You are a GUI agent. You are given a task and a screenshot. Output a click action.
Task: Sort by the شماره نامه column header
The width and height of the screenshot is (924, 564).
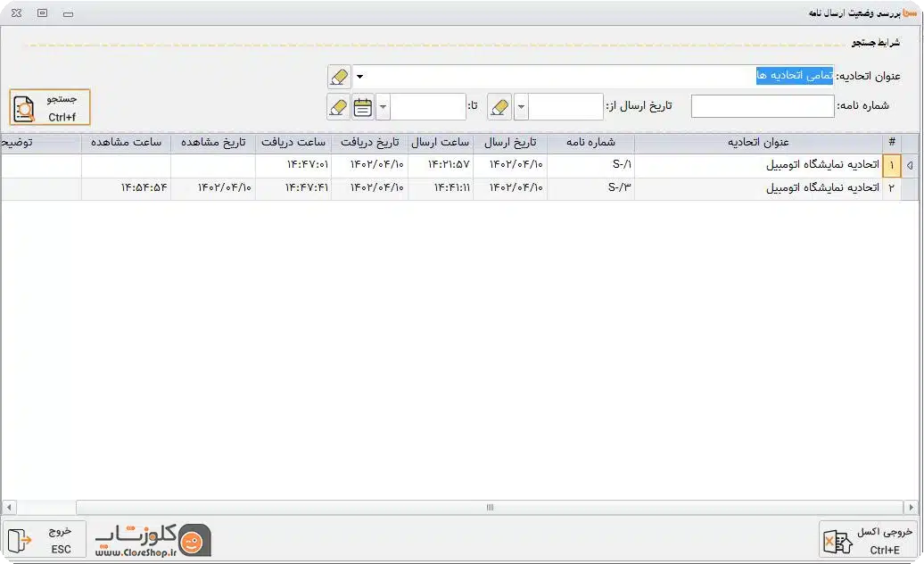pyautogui.click(x=591, y=143)
